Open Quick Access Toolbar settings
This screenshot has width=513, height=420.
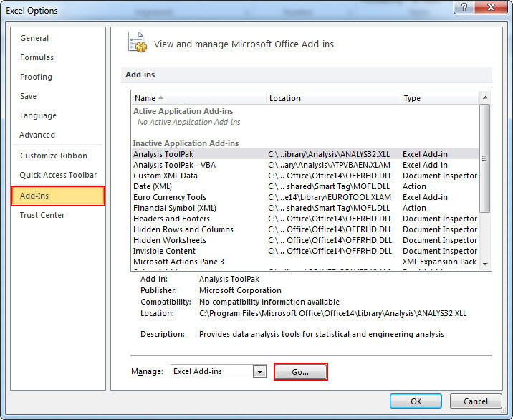tap(58, 175)
